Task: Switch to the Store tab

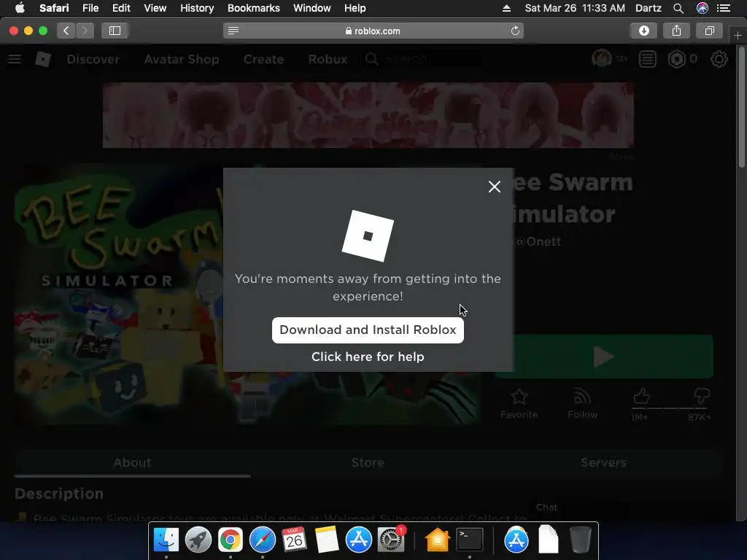Action: pos(368,462)
